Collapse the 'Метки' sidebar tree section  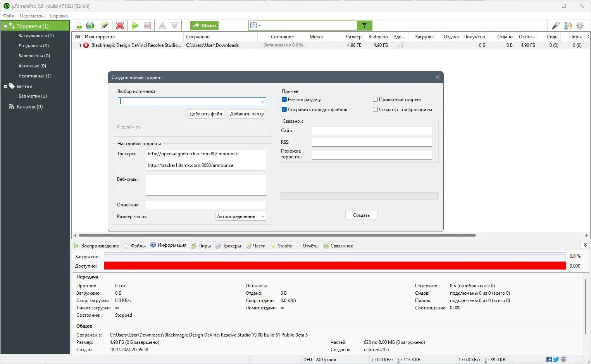tap(5, 87)
